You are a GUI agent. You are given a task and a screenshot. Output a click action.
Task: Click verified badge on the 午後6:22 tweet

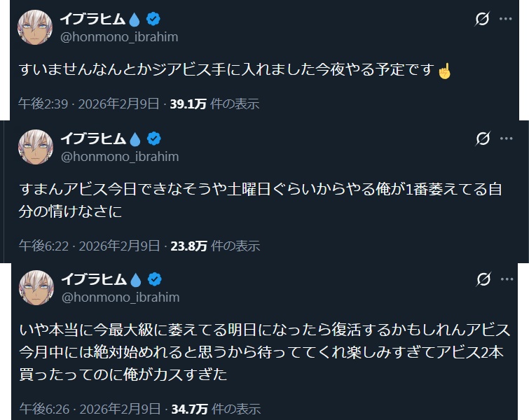(154, 138)
